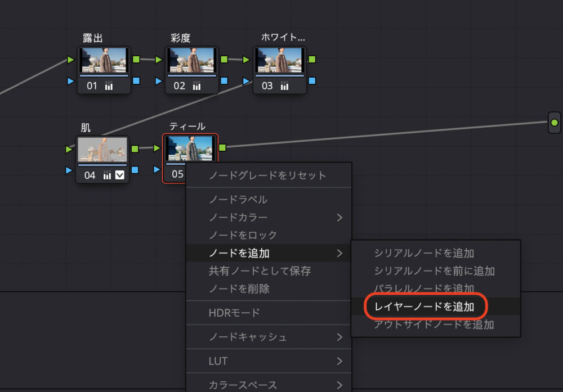Click the bar graph icon on node 03

pos(284,86)
